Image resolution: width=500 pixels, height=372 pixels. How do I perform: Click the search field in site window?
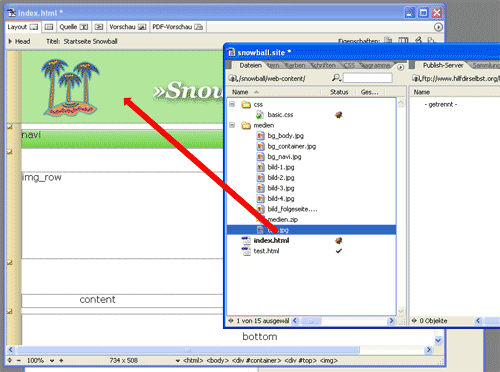368,78
